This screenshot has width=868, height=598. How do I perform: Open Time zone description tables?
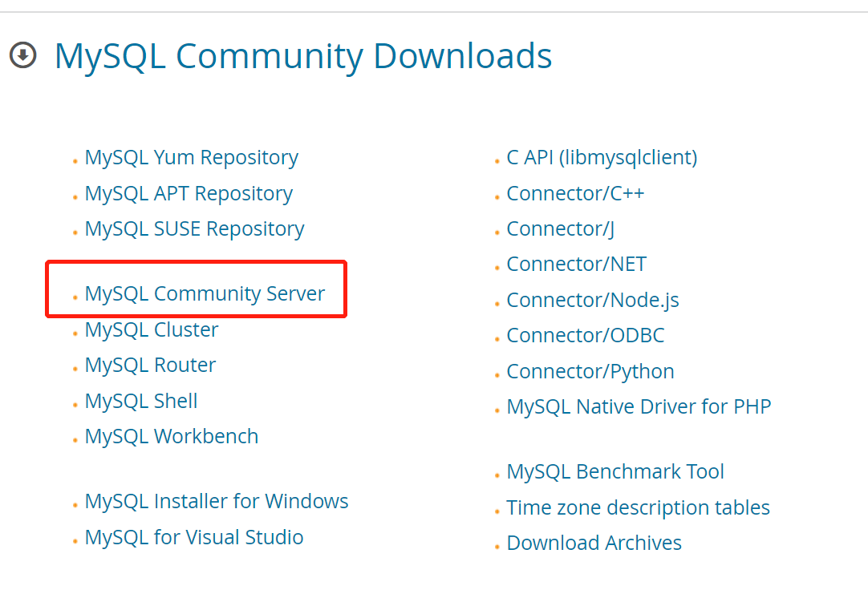click(x=638, y=508)
